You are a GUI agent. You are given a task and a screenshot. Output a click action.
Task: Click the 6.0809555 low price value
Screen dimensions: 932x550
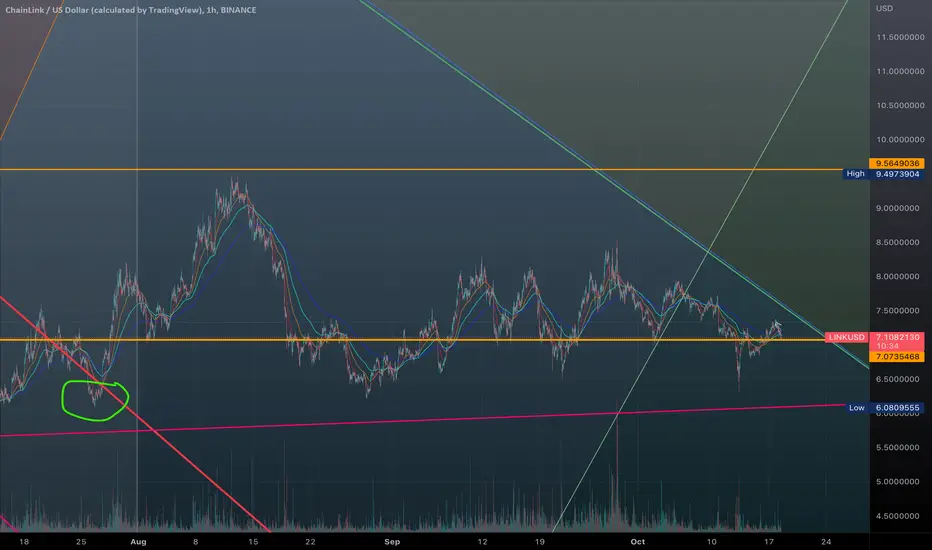coord(897,408)
